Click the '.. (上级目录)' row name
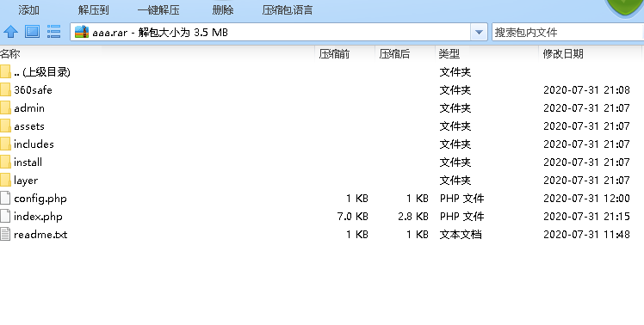 (42, 72)
